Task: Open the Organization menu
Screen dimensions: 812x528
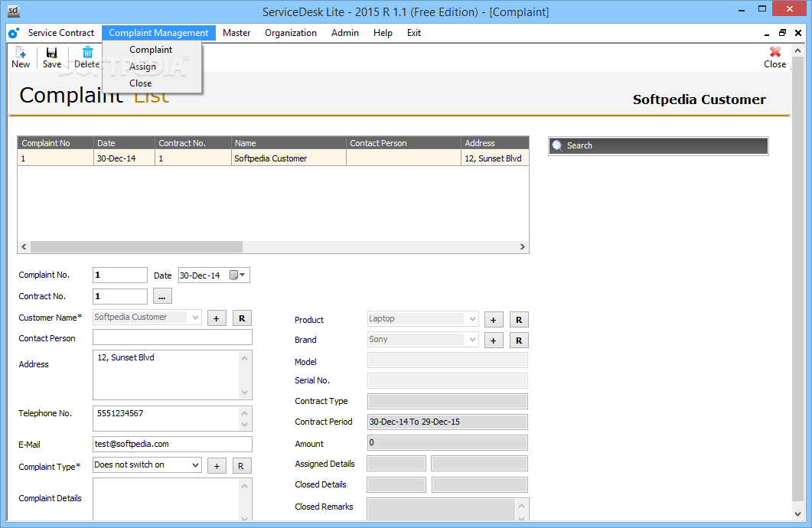Action: [x=291, y=33]
